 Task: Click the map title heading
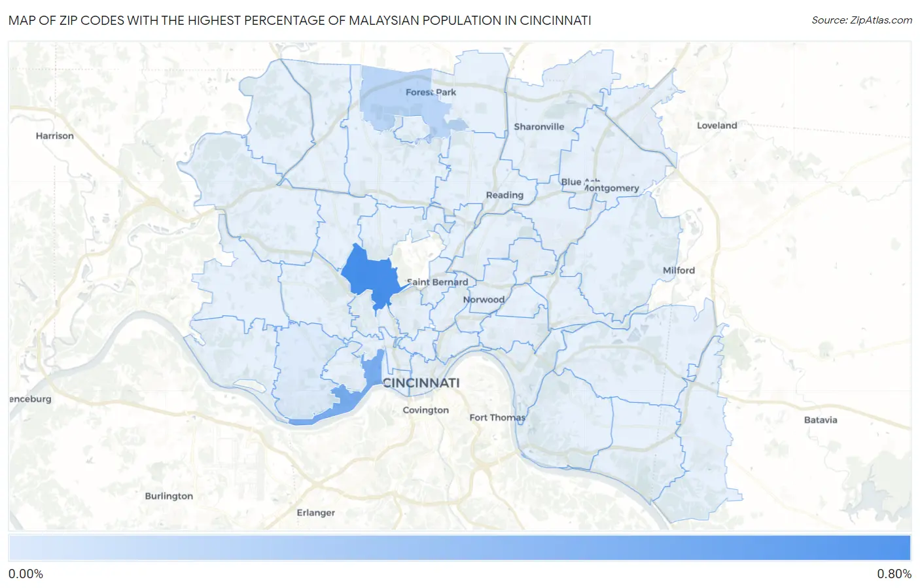tap(300, 20)
